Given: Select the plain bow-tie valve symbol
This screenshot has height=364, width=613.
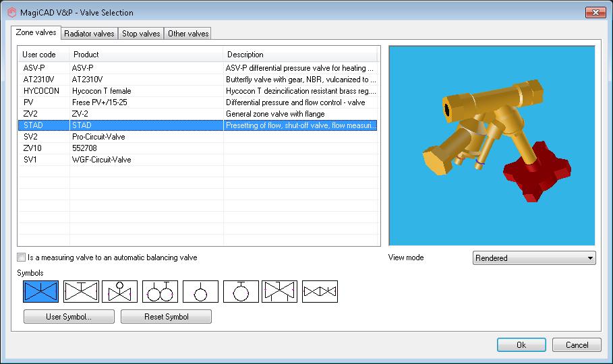Looking at the screenshot, I should (40, 291).
